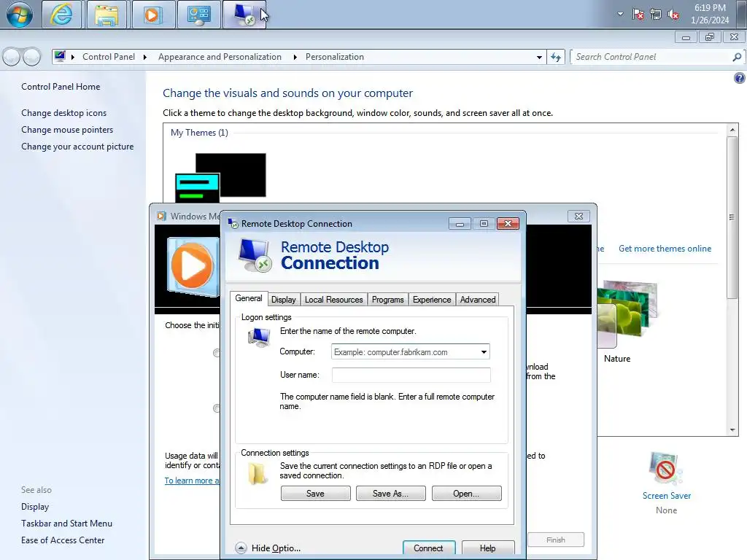
Task: Expand the Computer name dropdown arrow
Action: tap(484, 352)
